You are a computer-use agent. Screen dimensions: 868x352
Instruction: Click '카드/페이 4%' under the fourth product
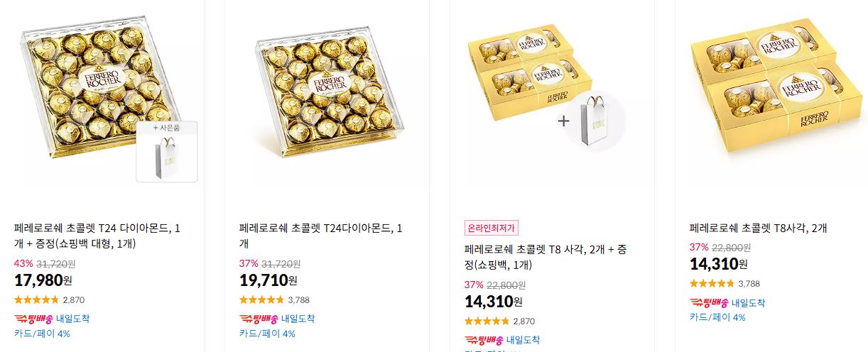pyautogui.click(x=717, y=317)
